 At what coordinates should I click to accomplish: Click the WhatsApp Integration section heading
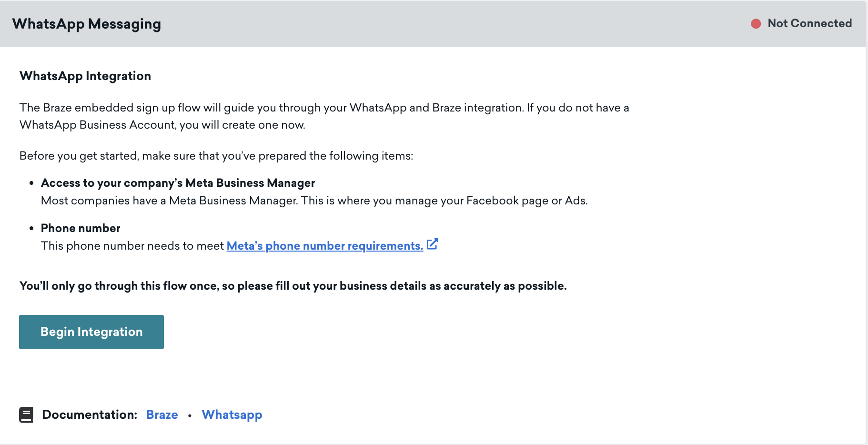tap(85, 76)
